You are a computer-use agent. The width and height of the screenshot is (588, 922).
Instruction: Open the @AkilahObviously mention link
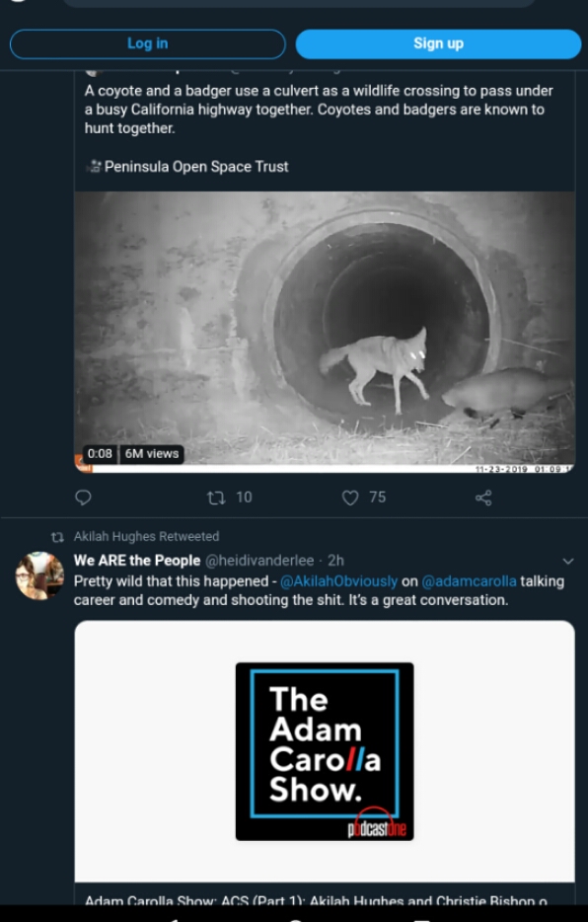(339, 581)
